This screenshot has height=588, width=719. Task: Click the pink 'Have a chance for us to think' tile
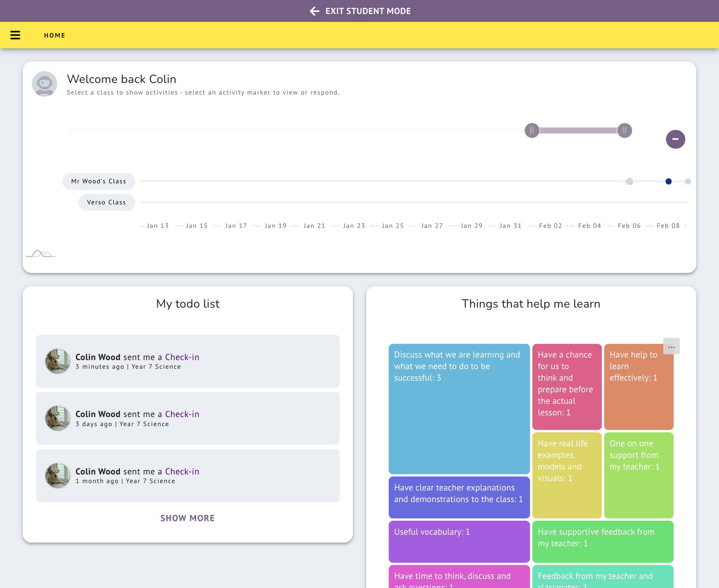click(567, 386)
